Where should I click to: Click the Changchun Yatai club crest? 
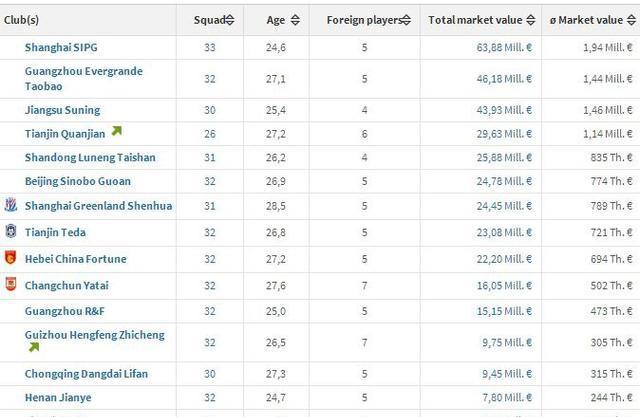point(11,284)
